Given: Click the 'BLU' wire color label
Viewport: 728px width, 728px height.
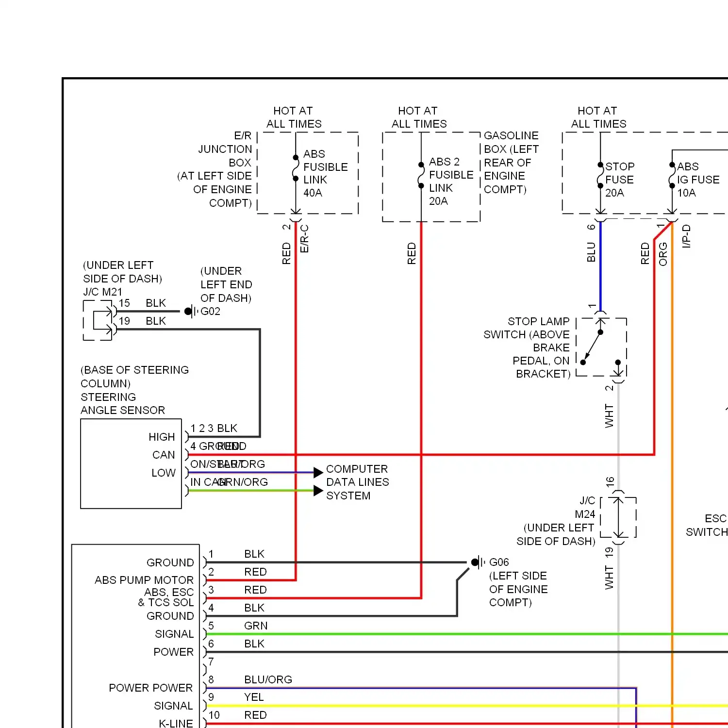Looking at the screenshot, I should [591, 252].
